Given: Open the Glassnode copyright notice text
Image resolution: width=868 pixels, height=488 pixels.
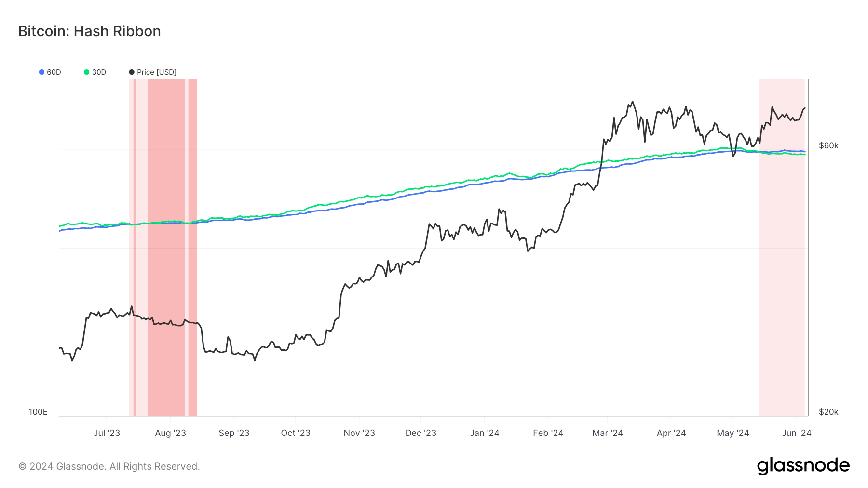Looking at the screenshot, I should point(109,466).
